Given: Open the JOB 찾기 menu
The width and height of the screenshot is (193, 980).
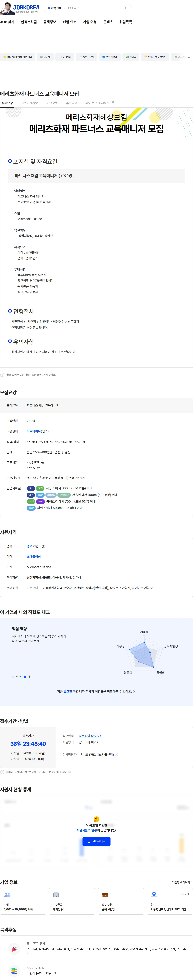Looking at the screenshot, I should [7, 22].
